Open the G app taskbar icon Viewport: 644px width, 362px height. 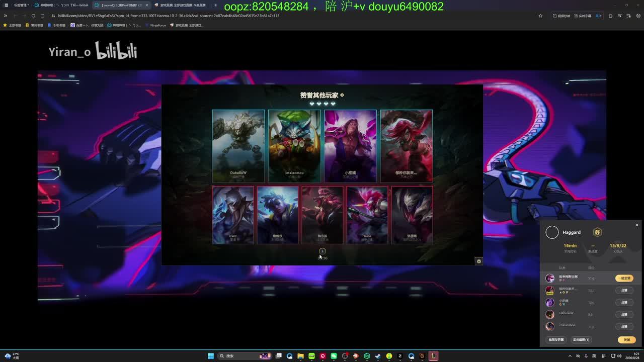(422, 356)
